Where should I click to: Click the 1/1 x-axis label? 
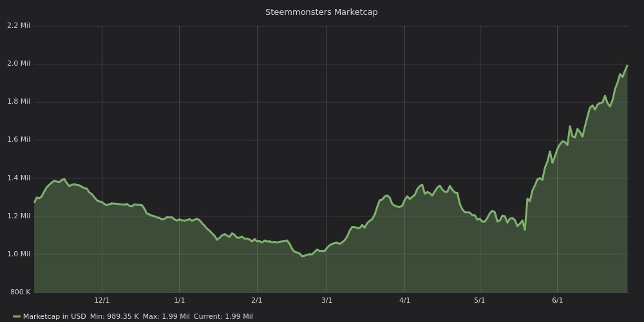(x=179, y=300)
